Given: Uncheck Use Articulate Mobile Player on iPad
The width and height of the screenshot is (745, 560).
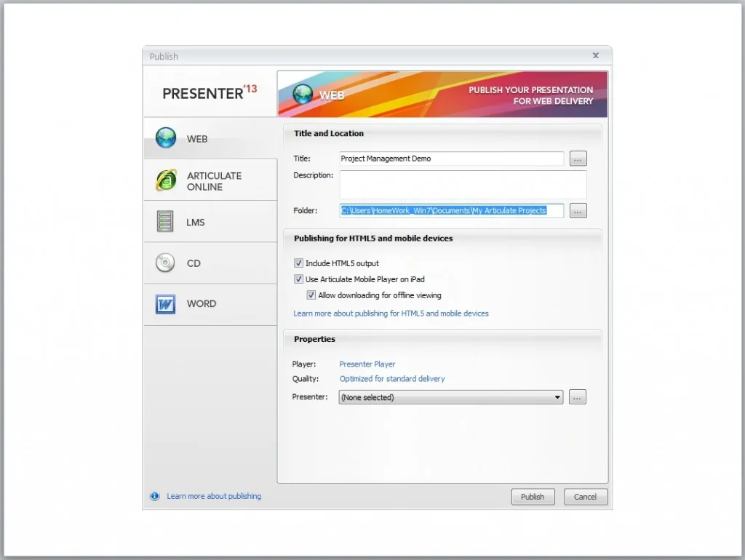Looking at the screenshot, I should pos(298,279).
